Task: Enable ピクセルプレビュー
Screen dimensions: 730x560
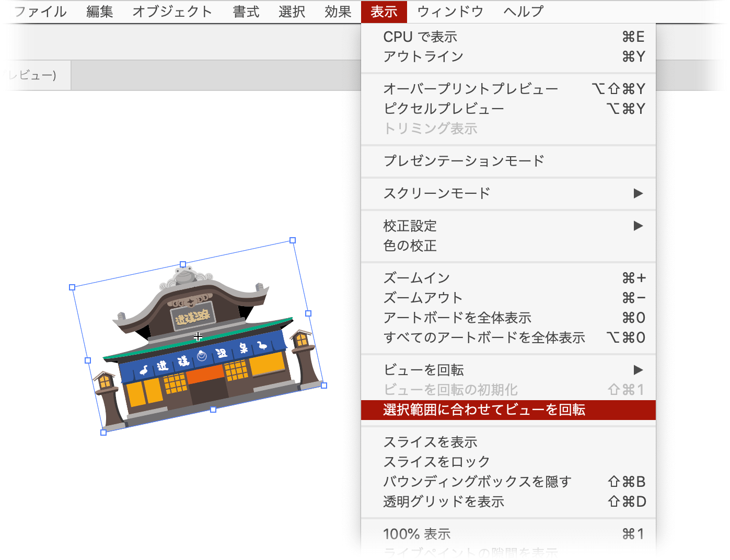Action: pyautogui.click(x=508, y=109)
